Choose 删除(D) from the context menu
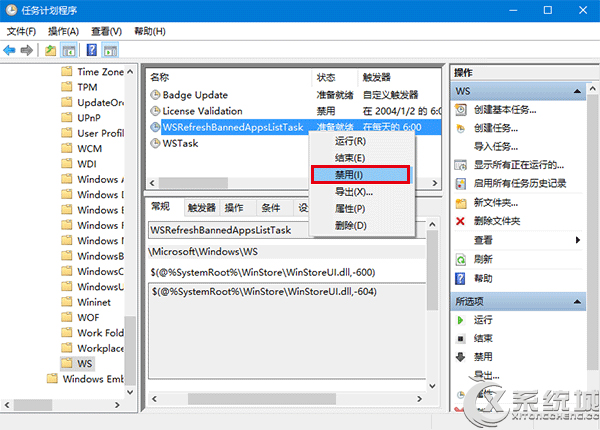 coord(362,226)
